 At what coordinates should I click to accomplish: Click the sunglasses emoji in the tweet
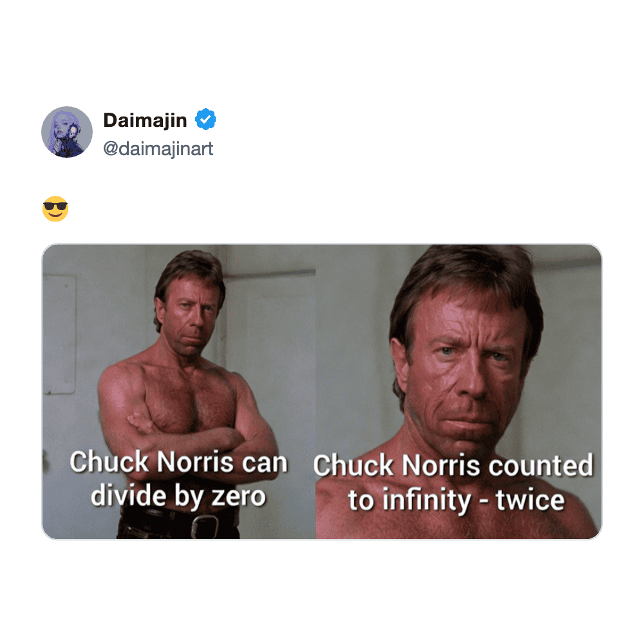point(55,209)
